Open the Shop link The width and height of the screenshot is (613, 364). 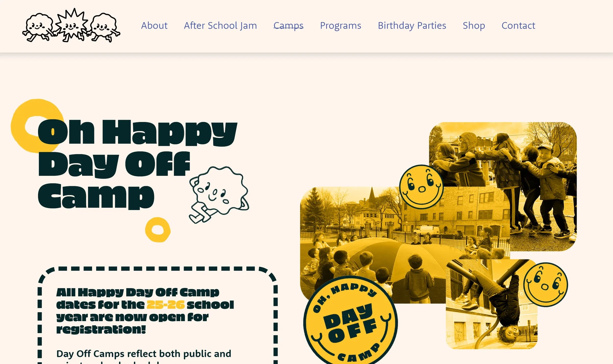click(474, 25)
